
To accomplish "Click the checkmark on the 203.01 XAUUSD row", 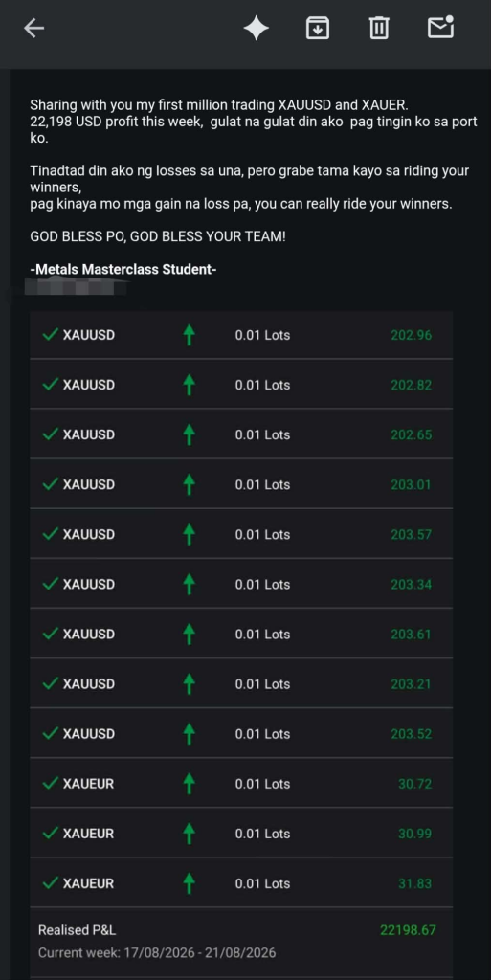I will (x=50, y=484).
